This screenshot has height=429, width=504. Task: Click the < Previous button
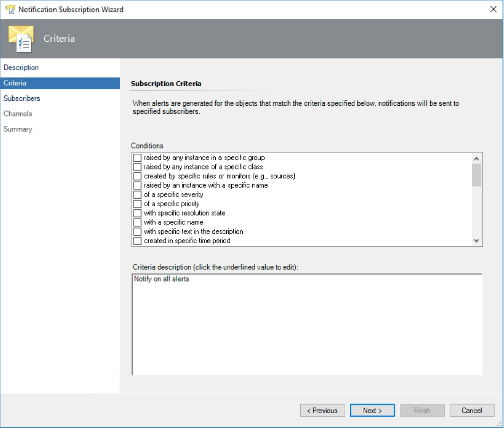coord(322,410)
